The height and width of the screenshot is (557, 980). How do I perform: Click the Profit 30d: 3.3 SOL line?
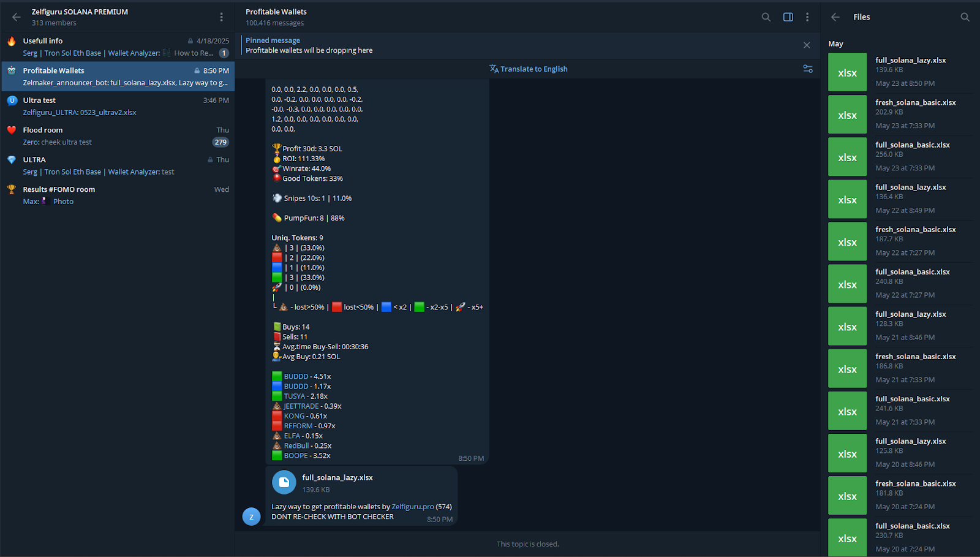307,148
